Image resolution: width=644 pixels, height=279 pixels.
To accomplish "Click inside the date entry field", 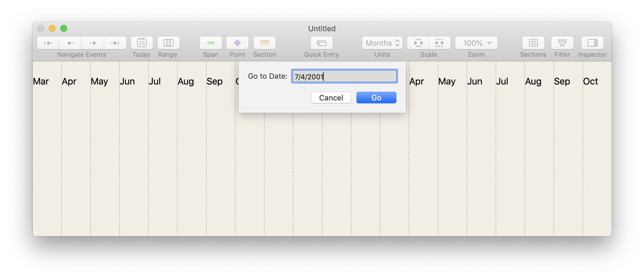I will click(x=344, y=76).
